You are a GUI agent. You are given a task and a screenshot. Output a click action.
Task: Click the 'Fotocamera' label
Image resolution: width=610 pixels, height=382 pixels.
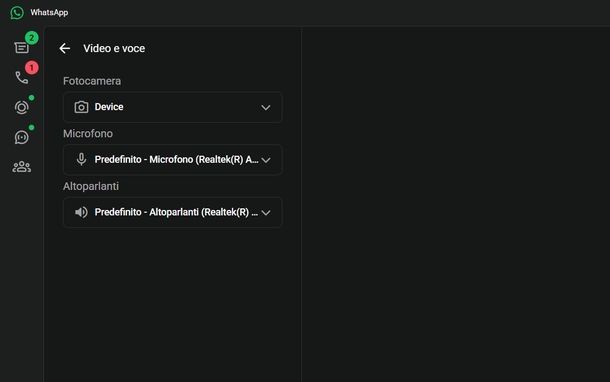coord(92,81)
